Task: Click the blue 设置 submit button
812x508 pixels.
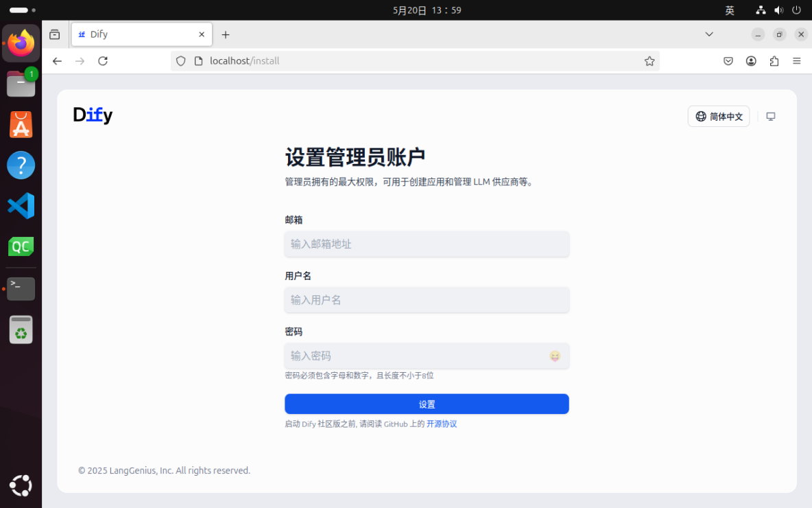Action: click(427, 404)
